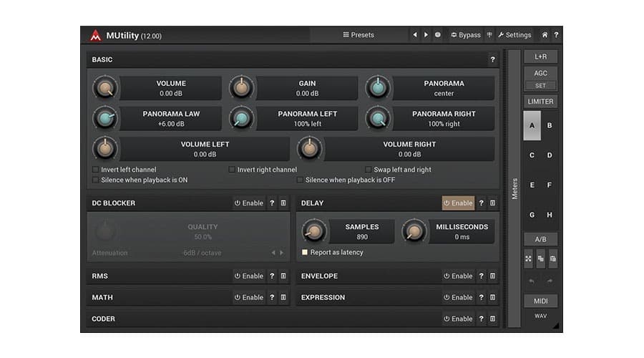This screenshot has width=644, height=358.
Task: Select next Attenuation value arrow
Action: (282, 253)
